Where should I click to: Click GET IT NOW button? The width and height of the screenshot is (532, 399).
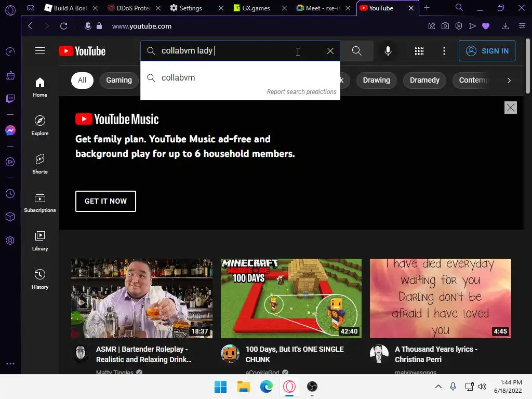coord(105,201)
